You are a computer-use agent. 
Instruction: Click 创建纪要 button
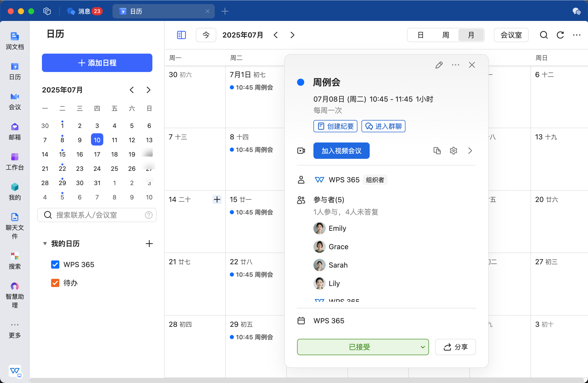click(335, 126)
